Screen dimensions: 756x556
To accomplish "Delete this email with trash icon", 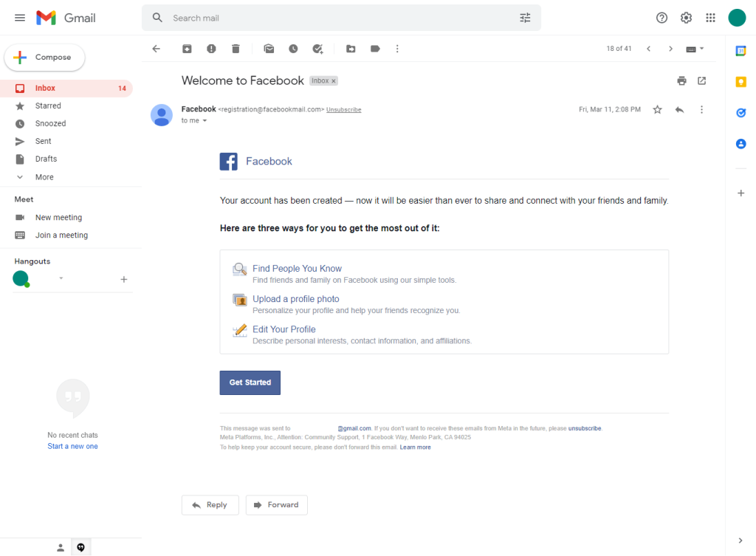I will tap(236, 49).
